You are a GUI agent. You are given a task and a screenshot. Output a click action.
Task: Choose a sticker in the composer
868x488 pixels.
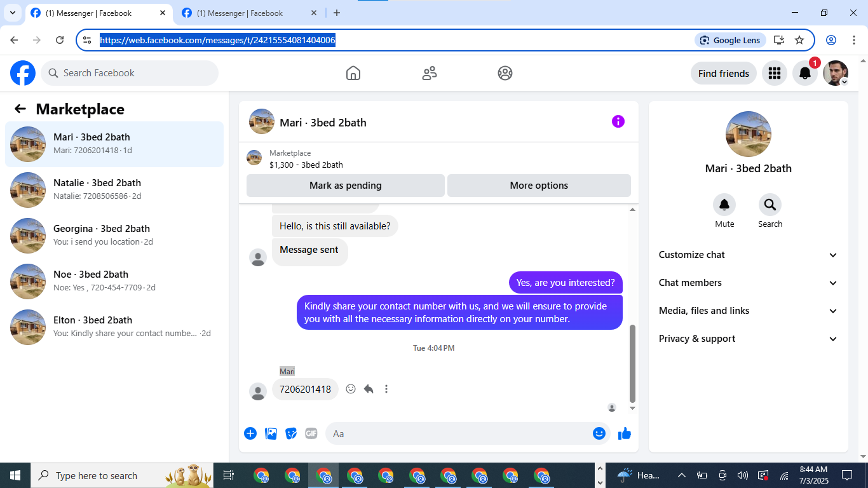[291, 433]
